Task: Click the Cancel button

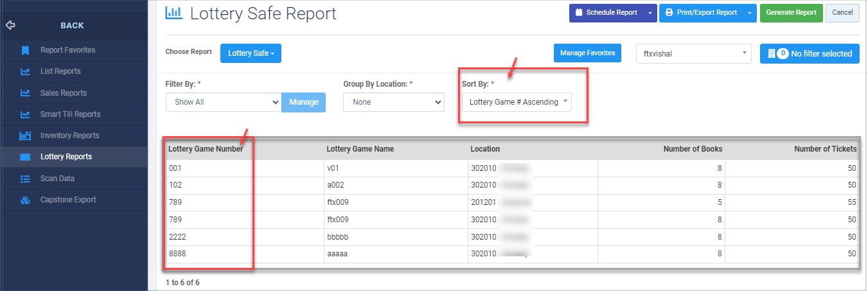Action: click(x=842, y=12)
